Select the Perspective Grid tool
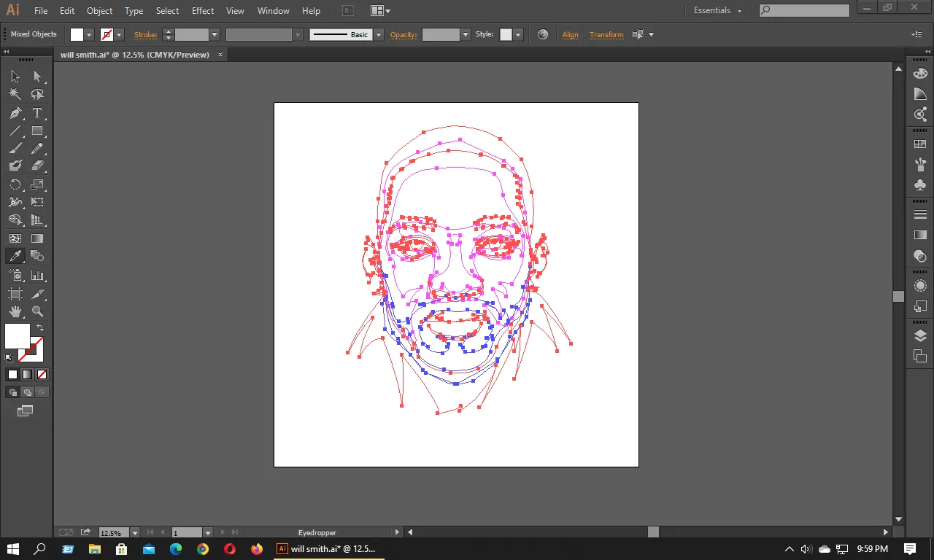The image size is (934, 560). [x=37, y=220]
